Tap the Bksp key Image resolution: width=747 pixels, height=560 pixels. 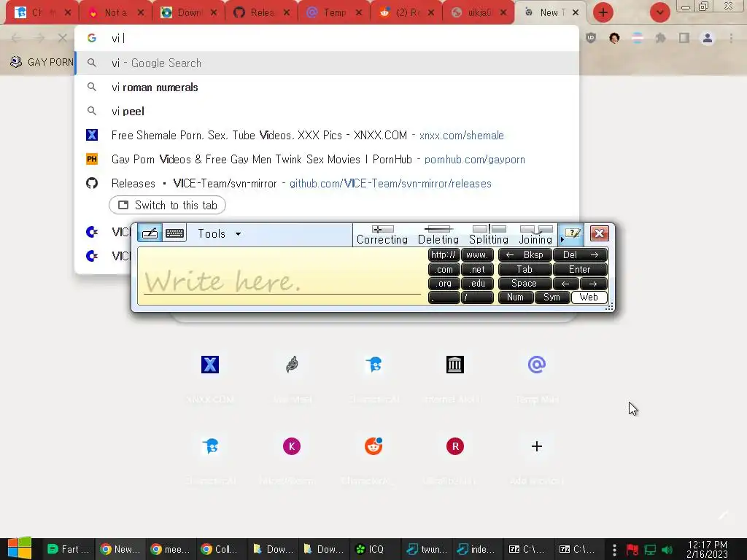[x=525, y=254]
